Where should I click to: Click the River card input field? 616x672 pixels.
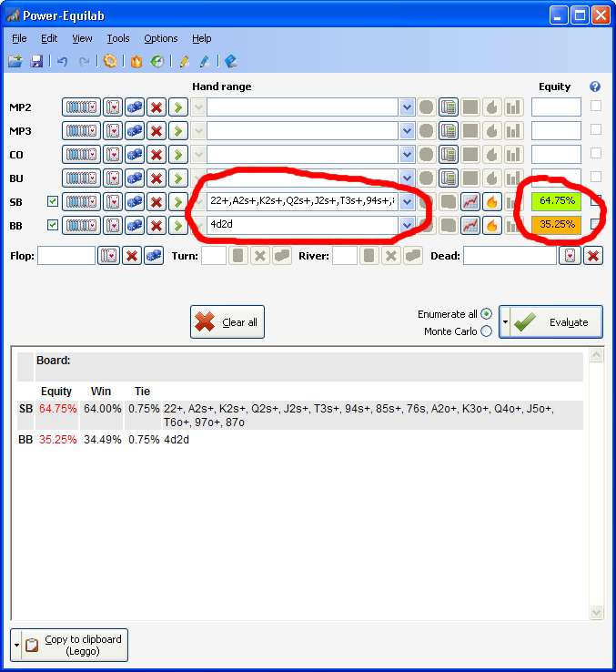click(x=345, y=256)
